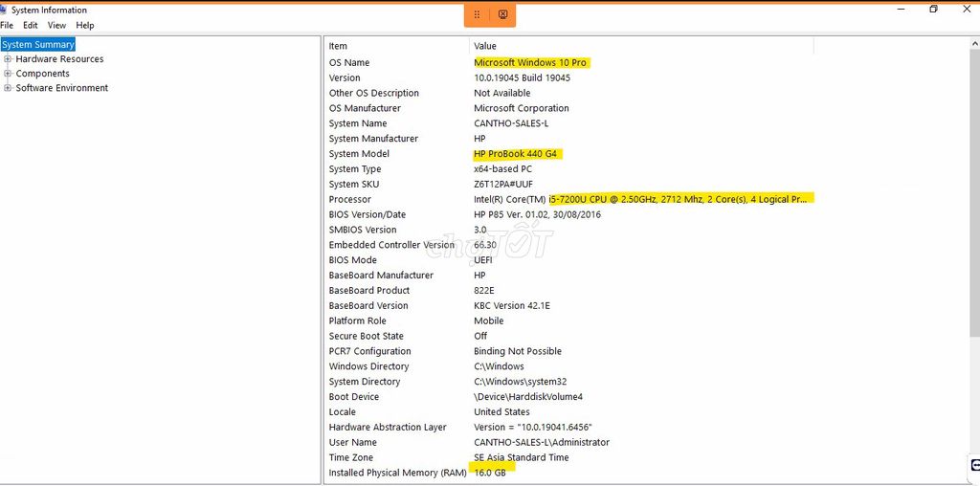The image size is (980, 486).
Task: Click the vertical scrollbar of details list
Action: (974, 193)
